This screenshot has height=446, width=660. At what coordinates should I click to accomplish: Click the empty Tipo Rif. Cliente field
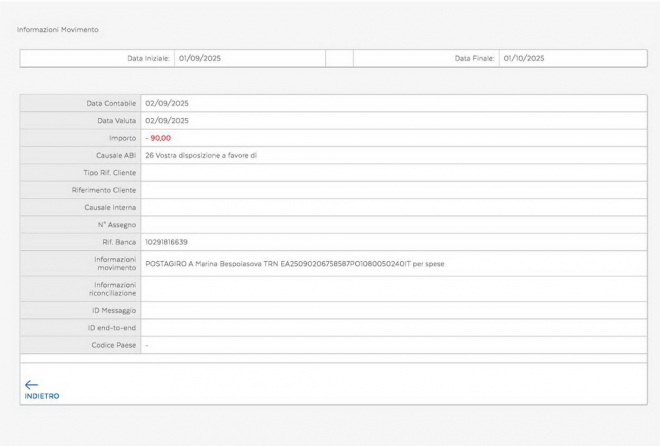pyautogui.click(x=393, y=172)
